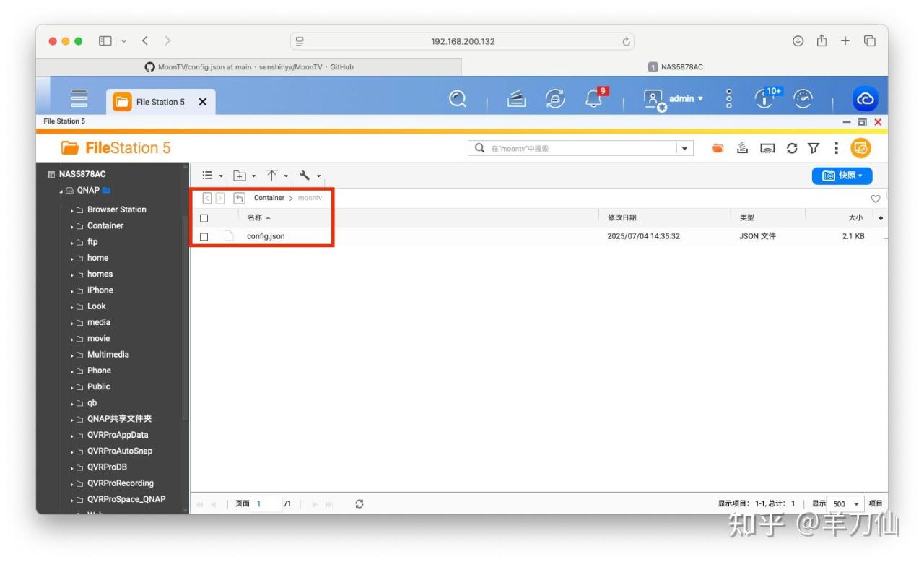Image resolution: width=924 pixels, height=562 pixels.
Task: Click the page number input field
Action: [267, 504]
